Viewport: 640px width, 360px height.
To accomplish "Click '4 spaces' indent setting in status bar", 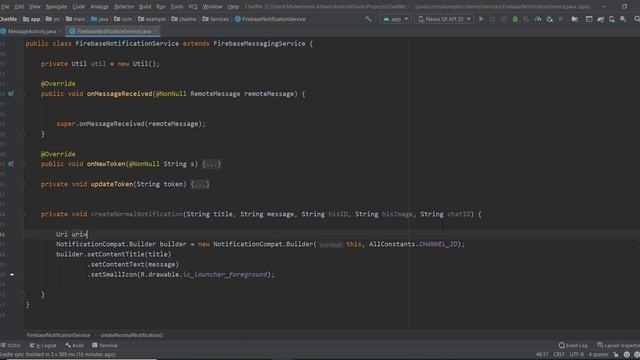I will pos(598,355).
